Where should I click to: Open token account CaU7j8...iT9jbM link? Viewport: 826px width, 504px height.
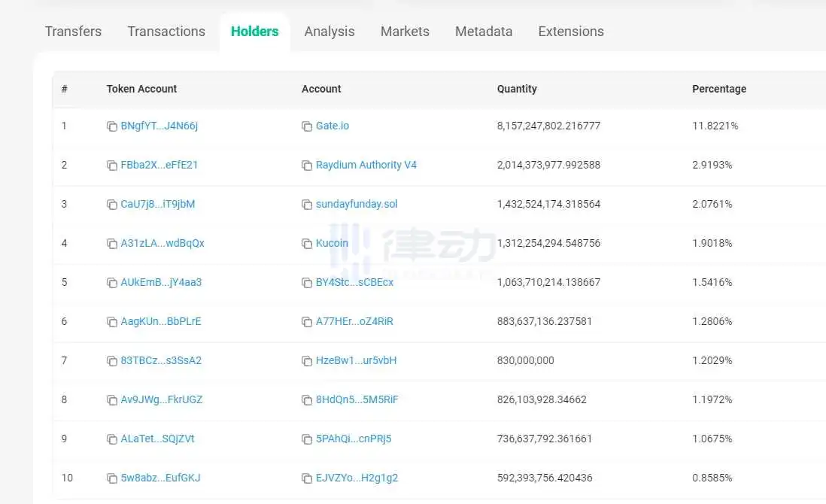[157, 204]
